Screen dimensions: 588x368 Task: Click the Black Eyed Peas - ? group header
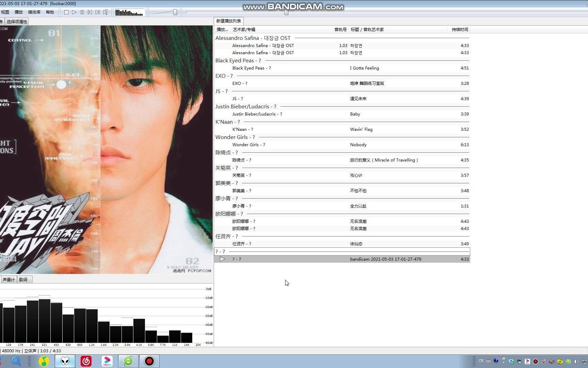[x=342, y=61]
